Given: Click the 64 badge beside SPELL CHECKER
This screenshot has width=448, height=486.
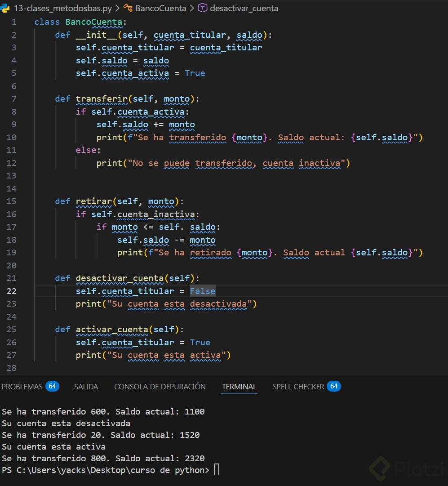Looking at the screenshot, I should coord(334,386).
